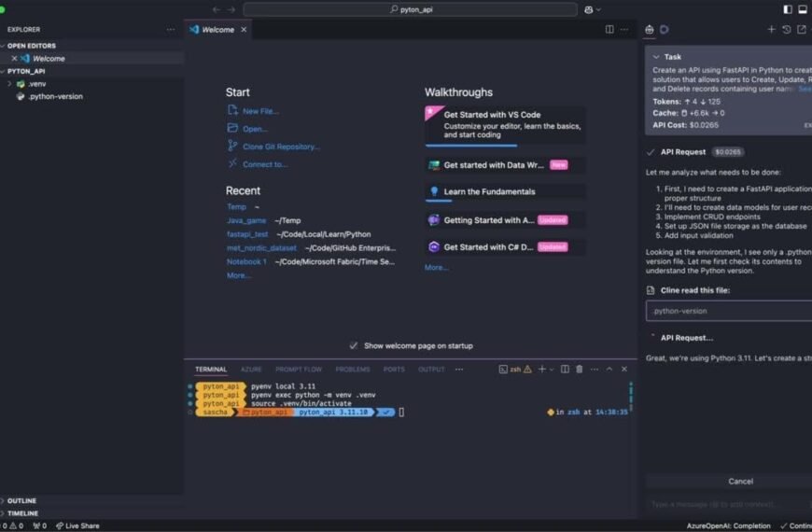This screenshot has height=532, width=812.
Task: Close the terminal panel
Action: pos(624,370)
